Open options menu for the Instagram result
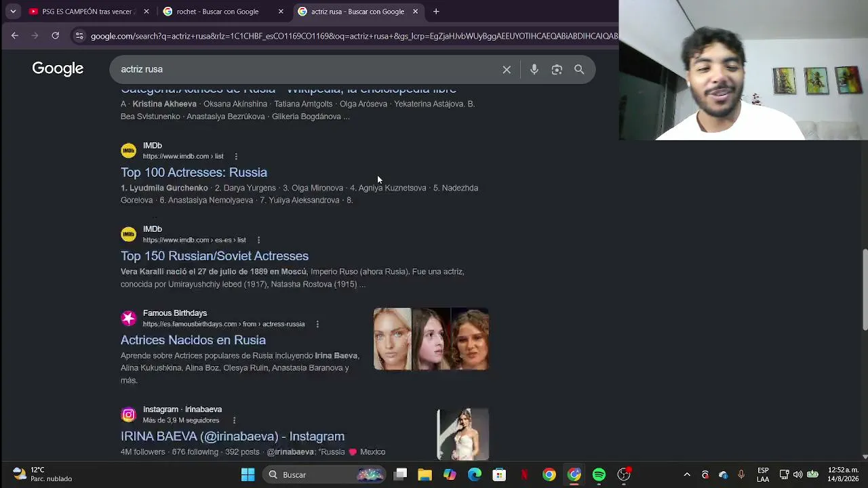The image size is (868, 488). [234, 420]
